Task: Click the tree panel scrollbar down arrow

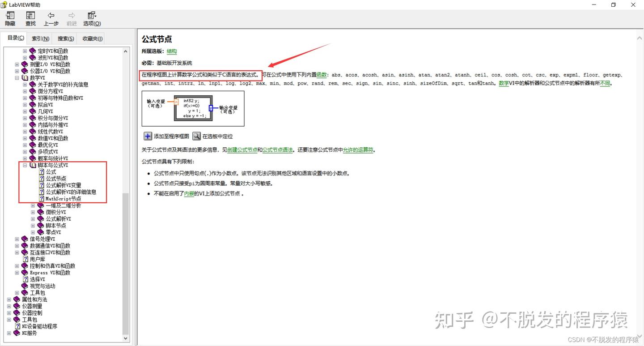Action: 126,338
